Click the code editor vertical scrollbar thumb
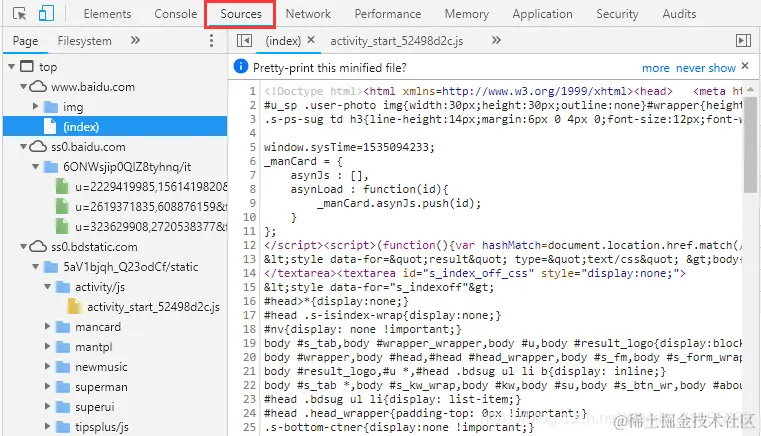The height and width of the screenshot is (436, 761). click(x=750, y=144)
